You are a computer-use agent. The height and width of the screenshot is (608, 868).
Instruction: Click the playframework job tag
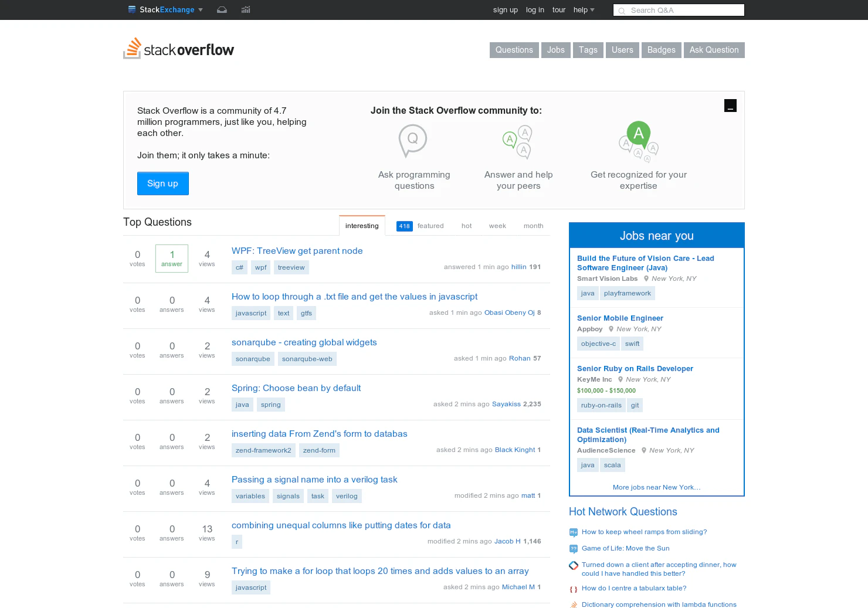click(x=628, y=293)
